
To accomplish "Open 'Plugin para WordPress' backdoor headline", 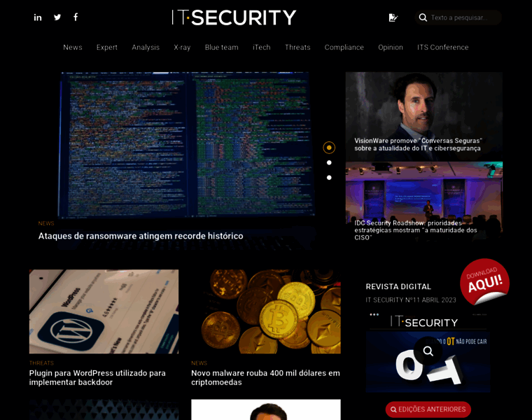I will point(97,377).
